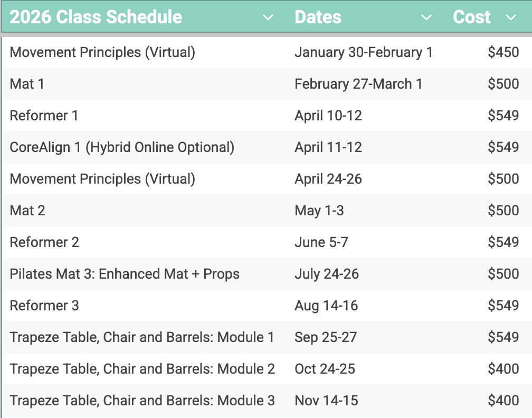Select the June 5-7 date cell

[321, 242]
